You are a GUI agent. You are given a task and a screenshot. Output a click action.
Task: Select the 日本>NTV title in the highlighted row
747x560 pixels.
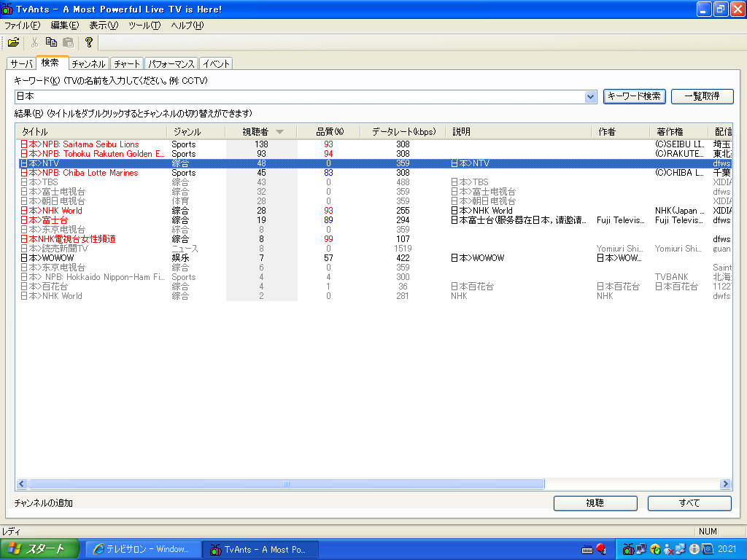pos(40,163)
